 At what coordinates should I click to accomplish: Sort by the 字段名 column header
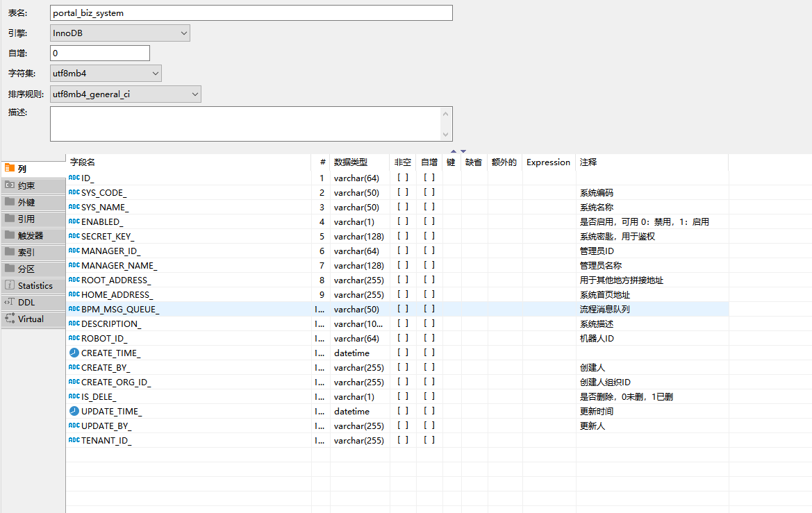click(188, 162)
